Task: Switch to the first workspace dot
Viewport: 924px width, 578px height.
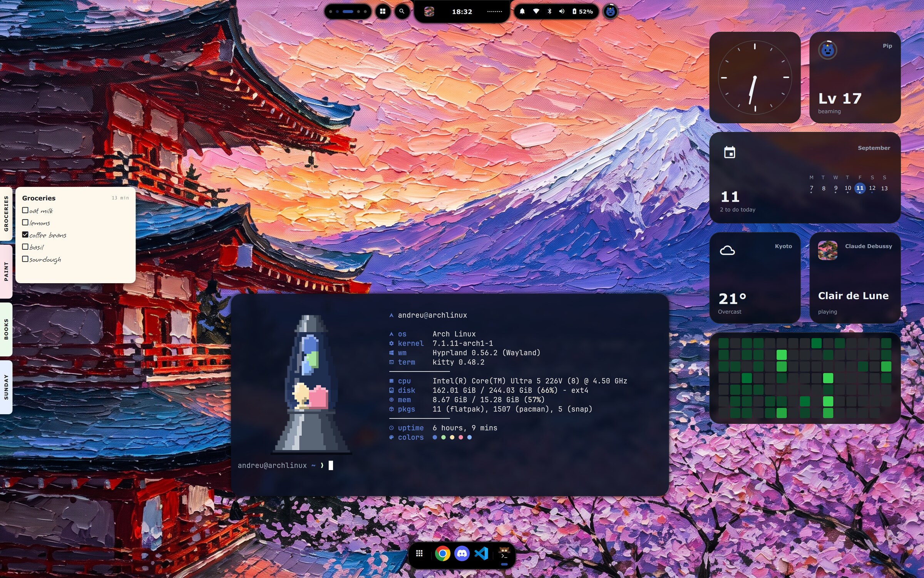Action: click(x=331, y=12)
